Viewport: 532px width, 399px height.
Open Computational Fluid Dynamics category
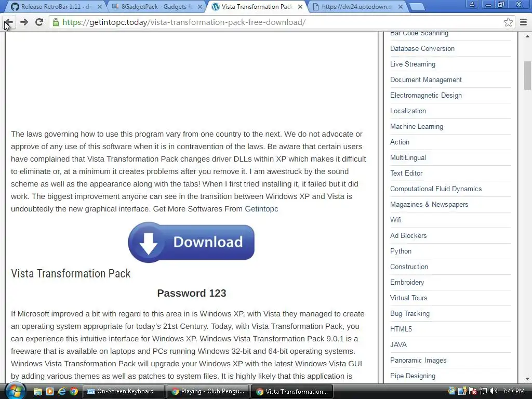[436, 189]
